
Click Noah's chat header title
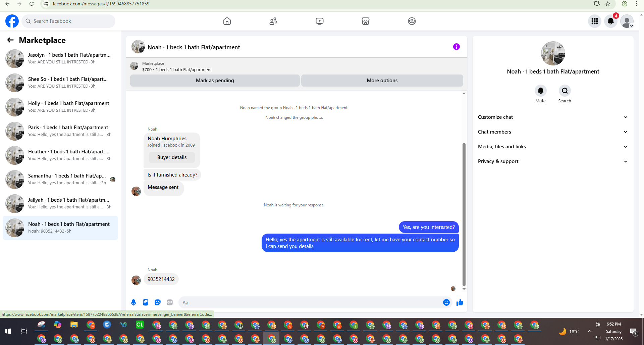click(194, 47)
